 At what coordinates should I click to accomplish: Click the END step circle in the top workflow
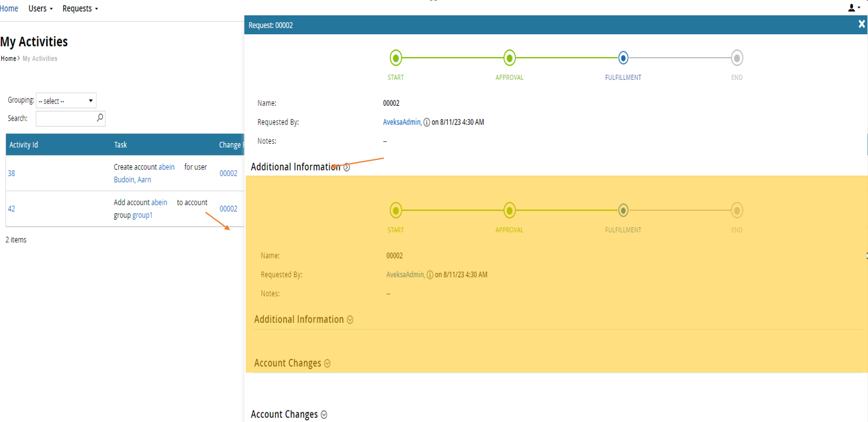pos(737,58)
